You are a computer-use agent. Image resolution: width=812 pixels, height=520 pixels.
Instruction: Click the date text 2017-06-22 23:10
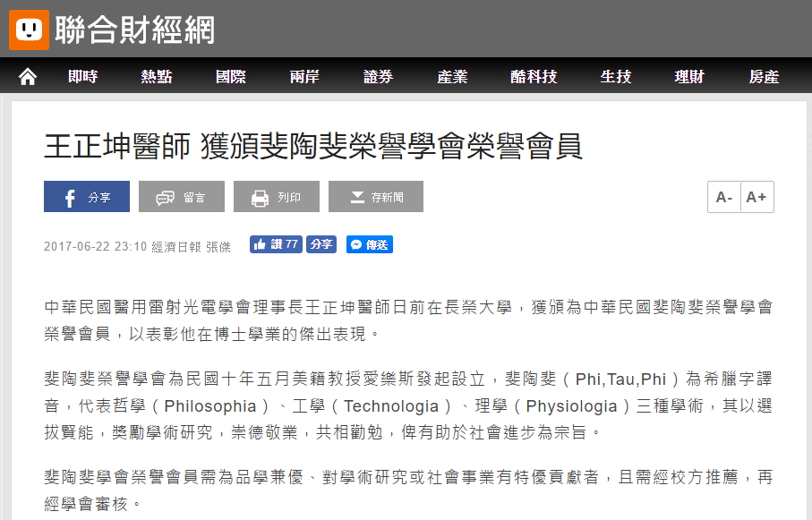95,246
